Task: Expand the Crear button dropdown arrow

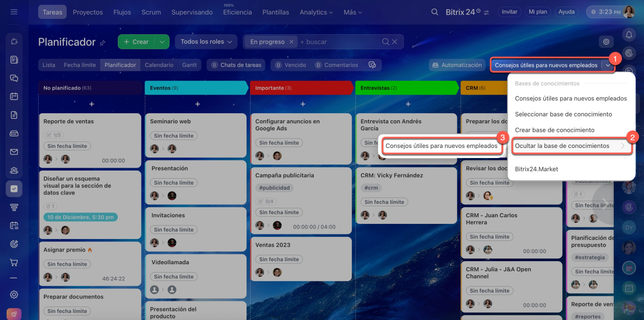Action: [x=162, y=42]
